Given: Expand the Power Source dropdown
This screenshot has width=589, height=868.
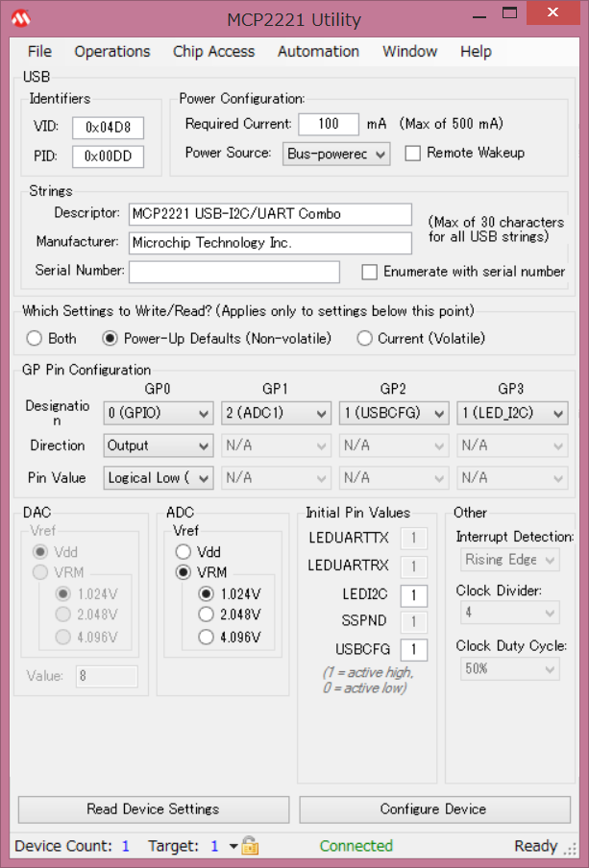Looking at the screenshot, I should click(336, 154).
